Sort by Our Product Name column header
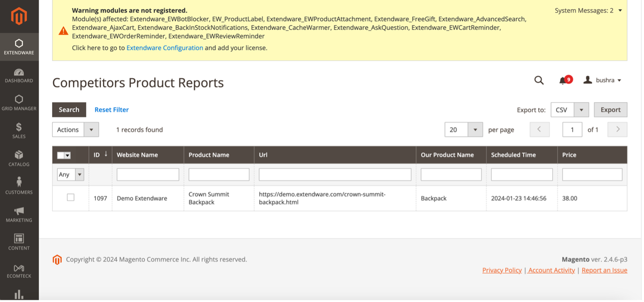644x302 pixels. [451, 155]
